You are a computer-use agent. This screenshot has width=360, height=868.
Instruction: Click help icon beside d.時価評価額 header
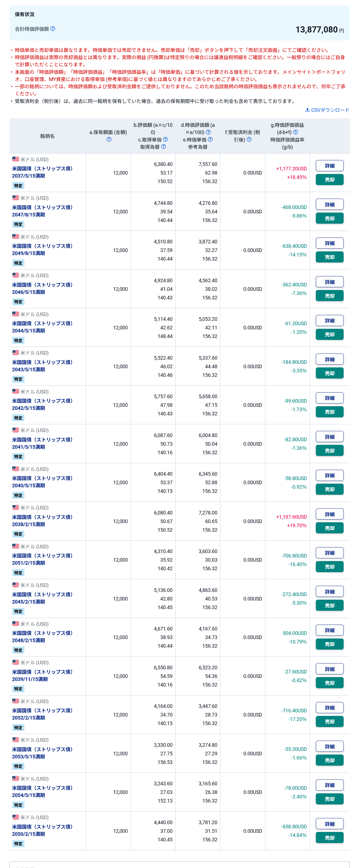pyautogui.click(x=208, y=132)
